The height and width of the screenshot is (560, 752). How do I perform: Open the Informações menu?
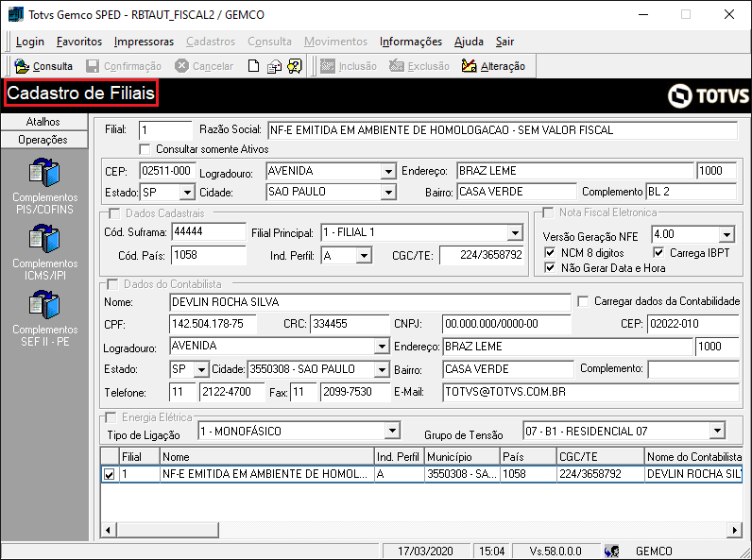tap(411, 42)
